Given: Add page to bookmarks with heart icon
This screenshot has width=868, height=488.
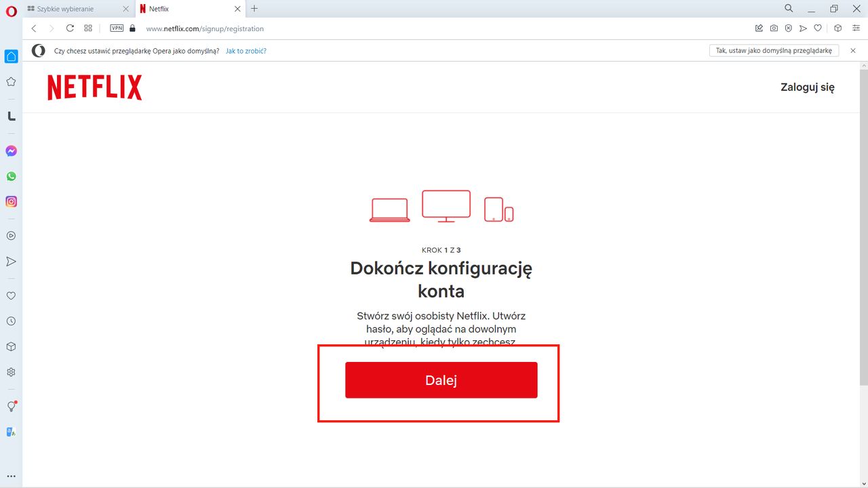Looking at the screenshot, I should pos(818,28).
